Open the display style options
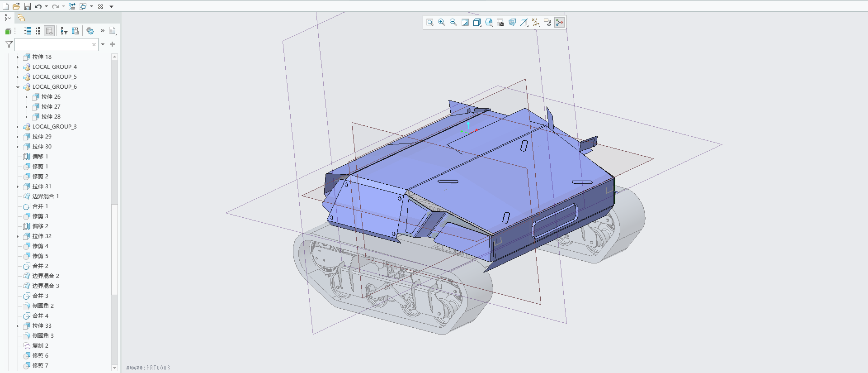Viewport: 868px width, 373px height. click(477, 22)
